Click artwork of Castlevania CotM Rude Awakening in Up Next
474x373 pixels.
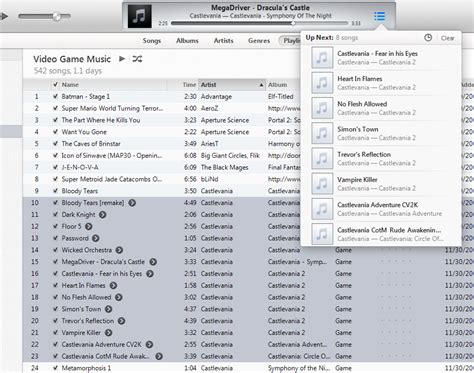[x=322, y=234]
